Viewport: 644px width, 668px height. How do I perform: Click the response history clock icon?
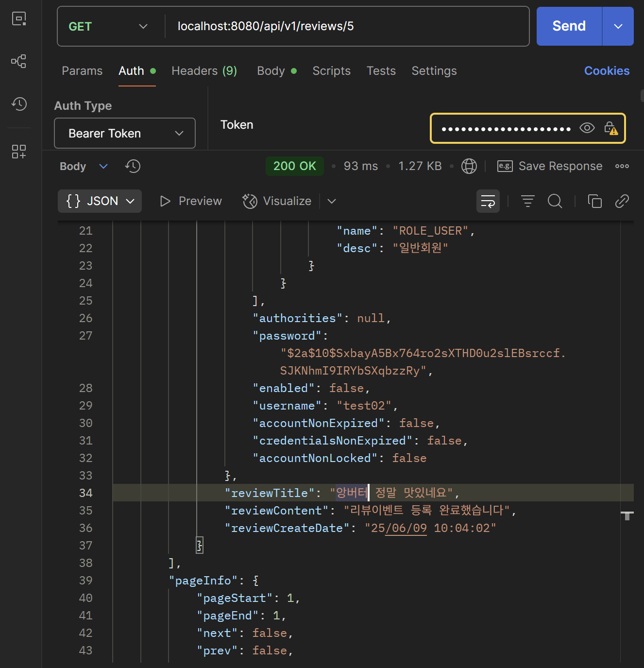tap(133, 166)
